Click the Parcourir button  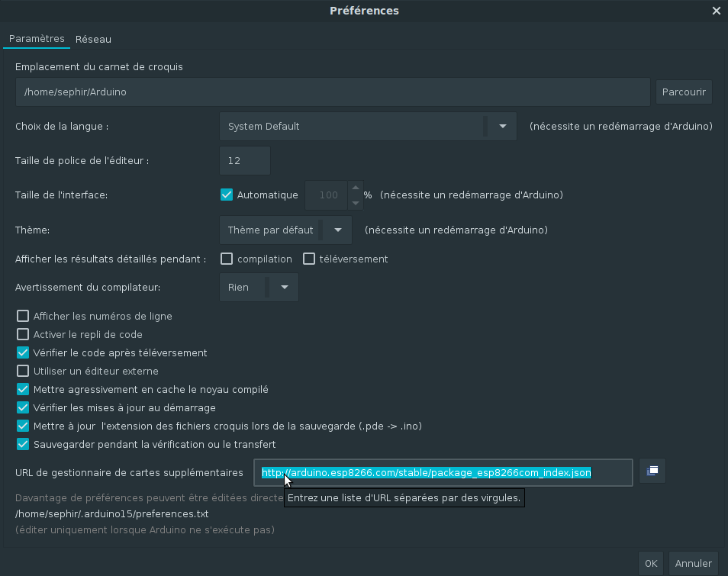684,92
